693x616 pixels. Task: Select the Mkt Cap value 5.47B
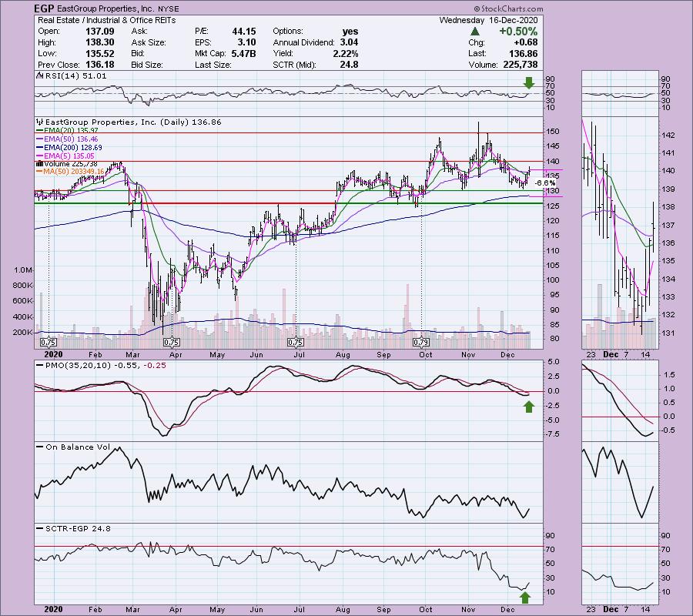pyautogui.click(x=243, y=53)
